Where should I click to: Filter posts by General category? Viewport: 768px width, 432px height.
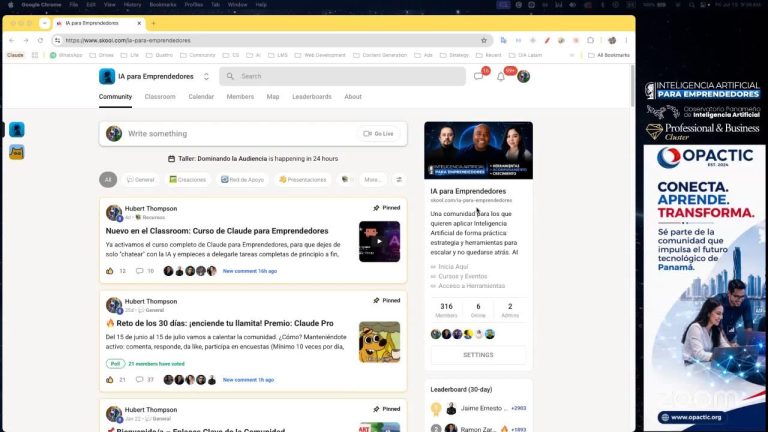point(141,180)
